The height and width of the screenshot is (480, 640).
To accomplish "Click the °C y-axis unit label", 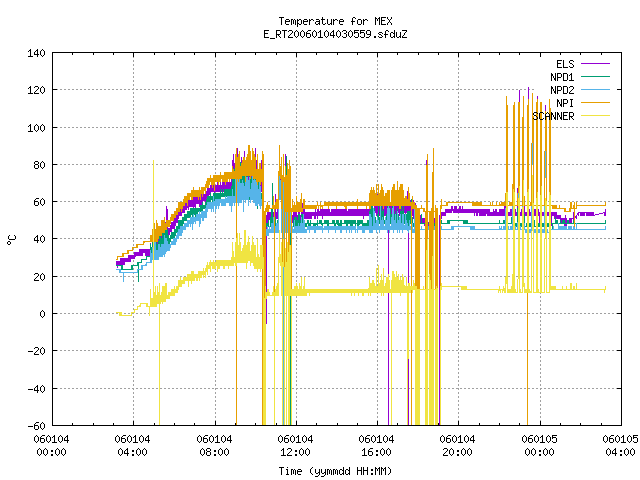I will pos(12,240).
